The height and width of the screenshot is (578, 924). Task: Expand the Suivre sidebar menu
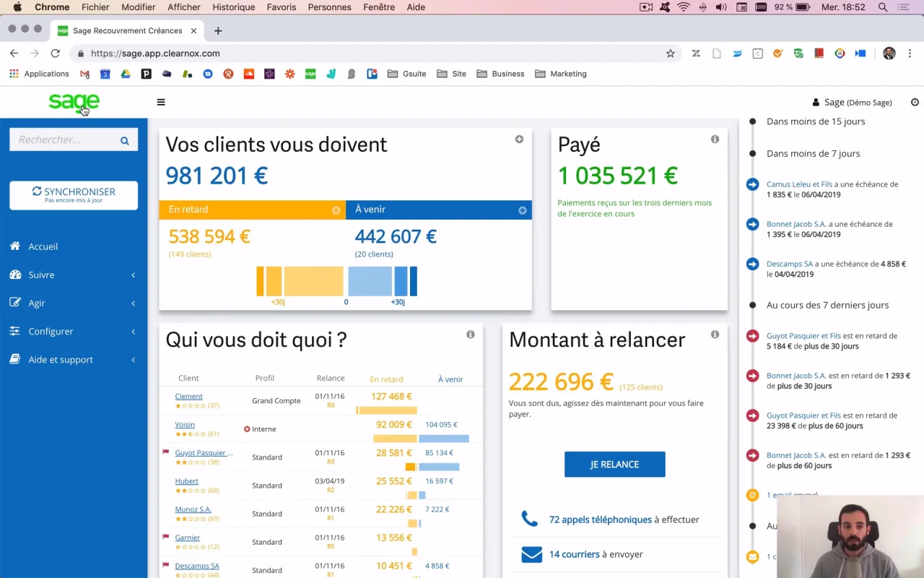pyautogui.click(x=74, y=275)
